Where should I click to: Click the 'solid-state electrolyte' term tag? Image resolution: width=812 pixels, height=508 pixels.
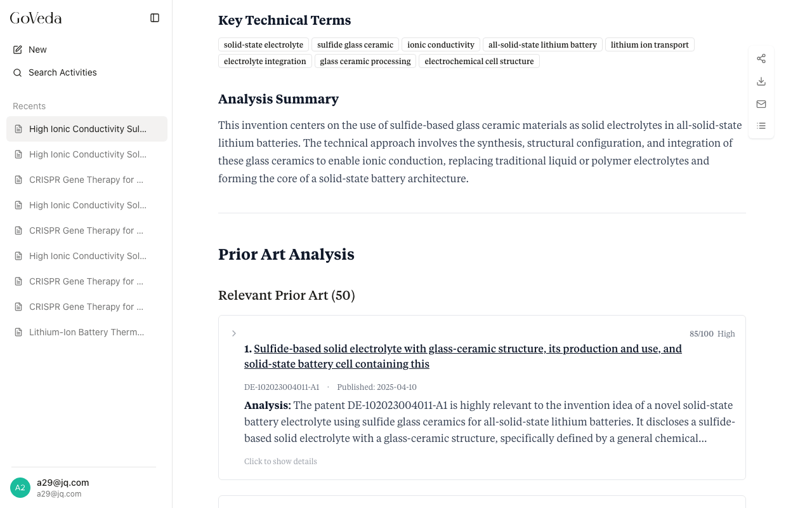click(263, 44)
